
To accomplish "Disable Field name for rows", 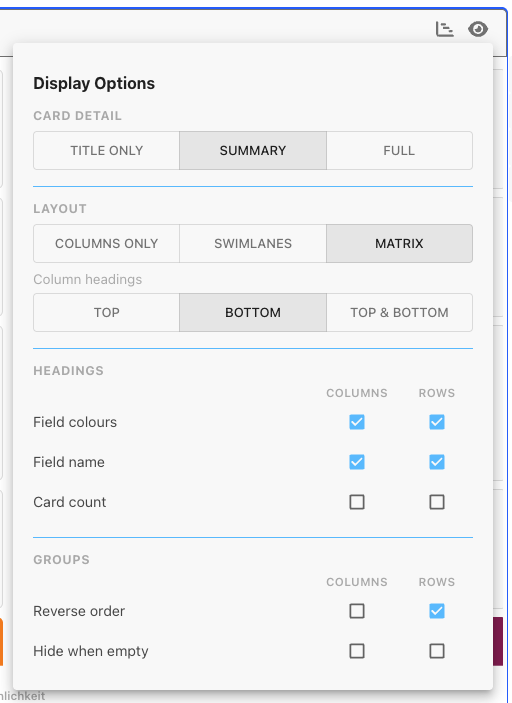I will (437, 462).
